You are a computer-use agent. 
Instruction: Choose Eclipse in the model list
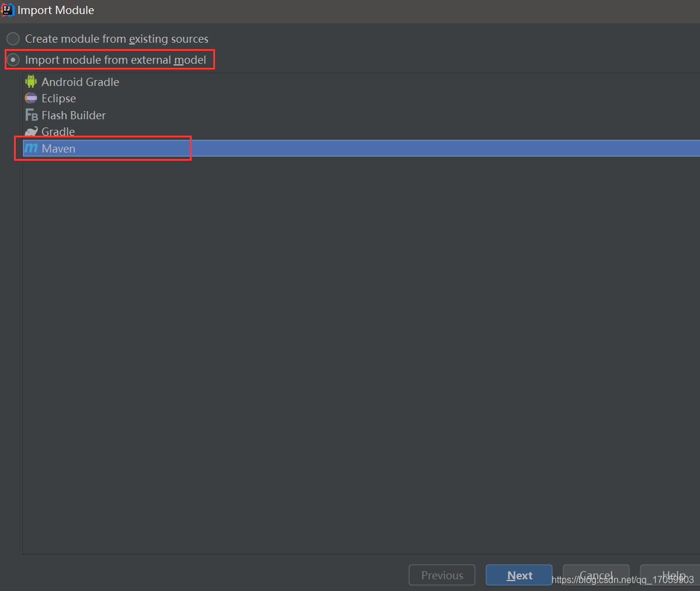(361, 98)
